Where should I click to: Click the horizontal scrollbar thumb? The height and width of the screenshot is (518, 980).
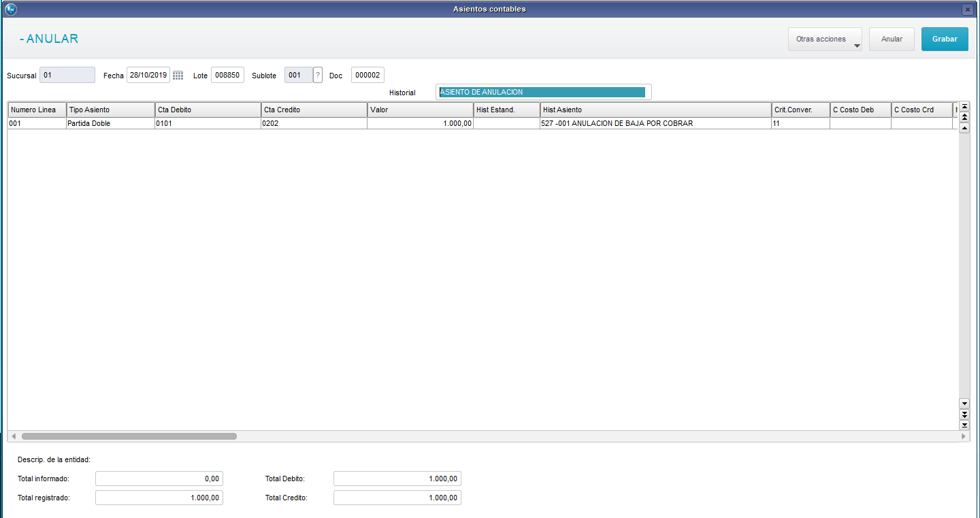(129, 436)
